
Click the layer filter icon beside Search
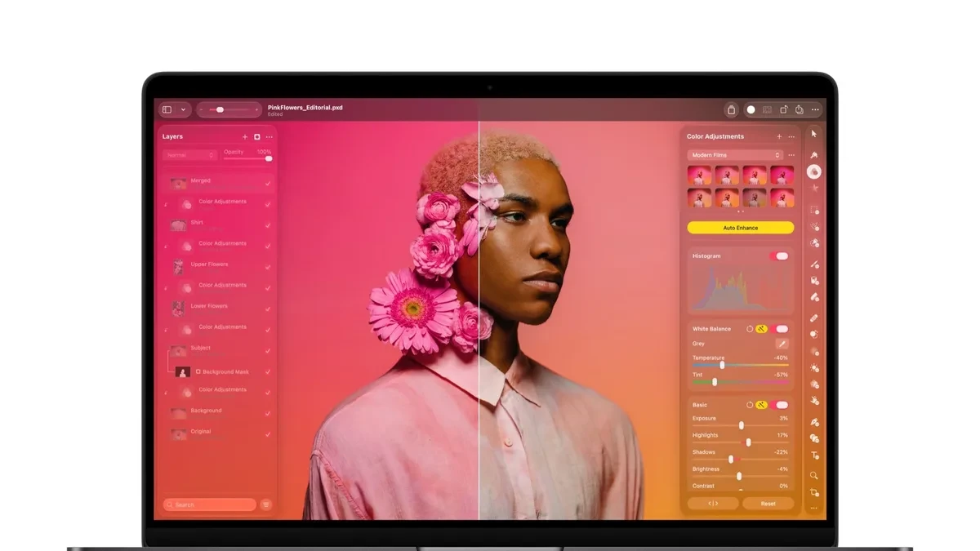266,505
